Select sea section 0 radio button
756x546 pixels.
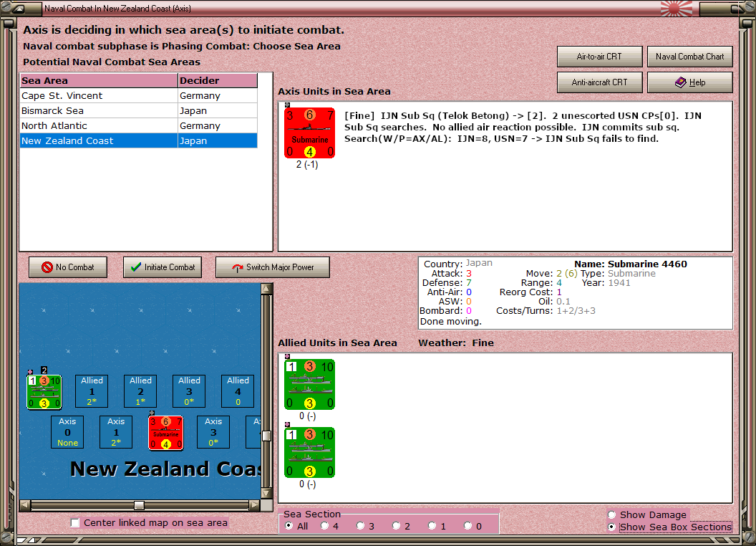point(467,526)
